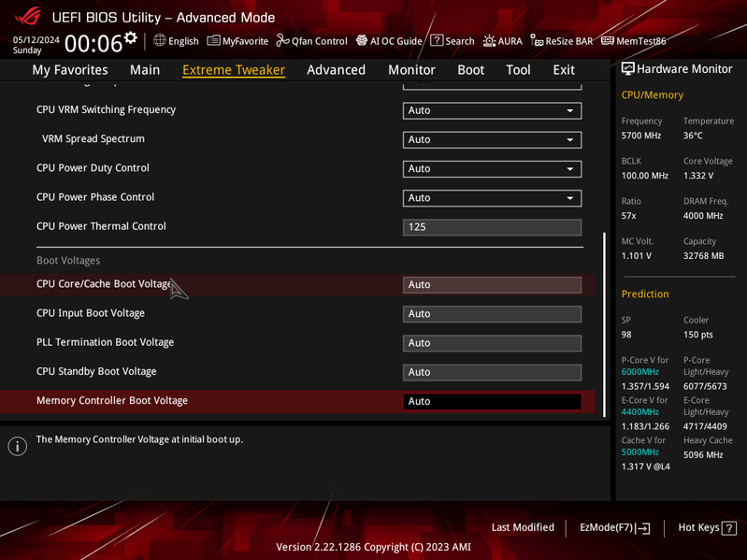Click CPU Power Thermal Control value field
The height and width of the screenshot is (560, 747).
pos(492,227)
